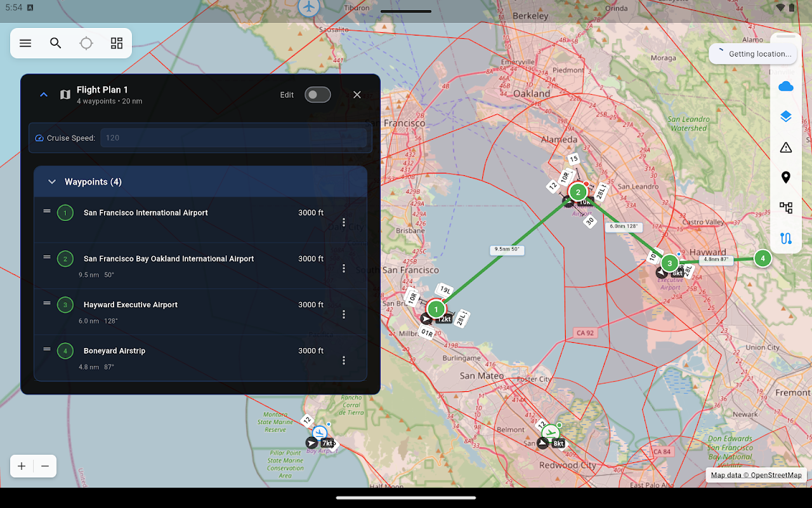This screenshot has height=508, width=812.
Task: Open the hierarchy diagram icon in right sidebar
Action: [786, 208]
